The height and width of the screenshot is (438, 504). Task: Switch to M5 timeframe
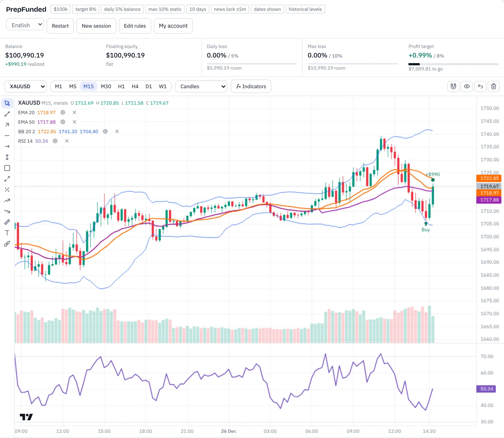(73, 86)
